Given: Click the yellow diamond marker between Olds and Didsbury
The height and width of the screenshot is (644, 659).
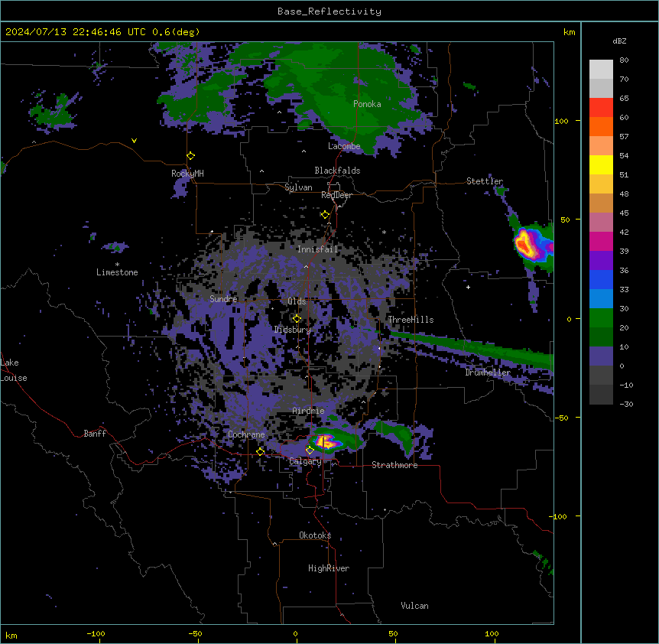Looking at the screenshot, I should coord(297,319).
